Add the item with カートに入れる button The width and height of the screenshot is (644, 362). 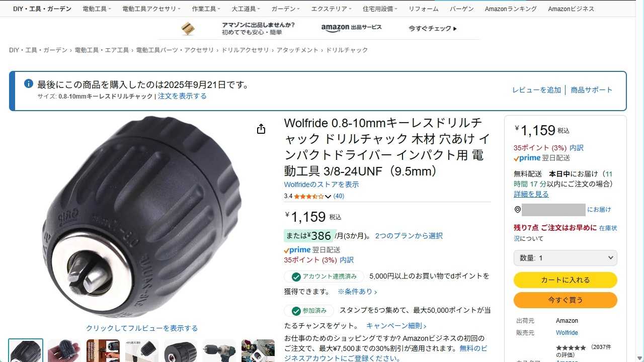click(x=566, y=280)
